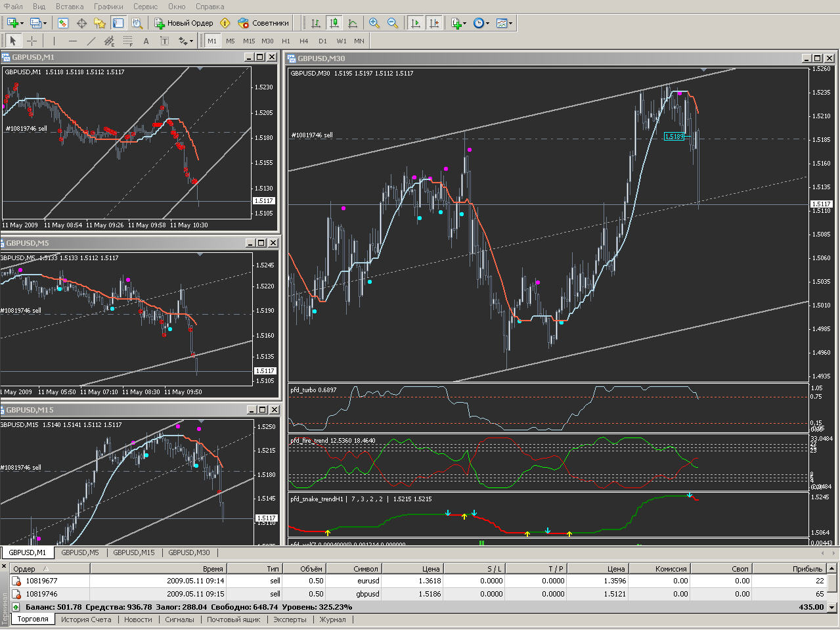Open the Файл menu

coord(13,7)
